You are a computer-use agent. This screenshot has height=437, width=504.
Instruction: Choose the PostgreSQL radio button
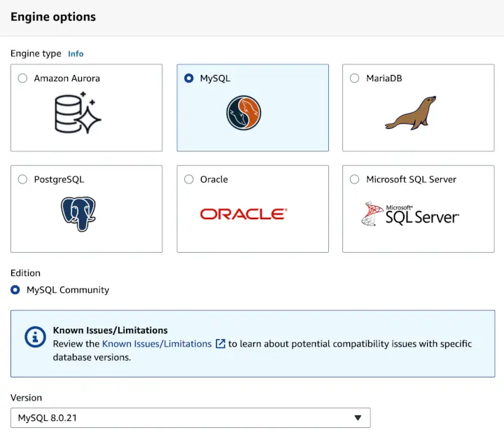tap(22, 179)
